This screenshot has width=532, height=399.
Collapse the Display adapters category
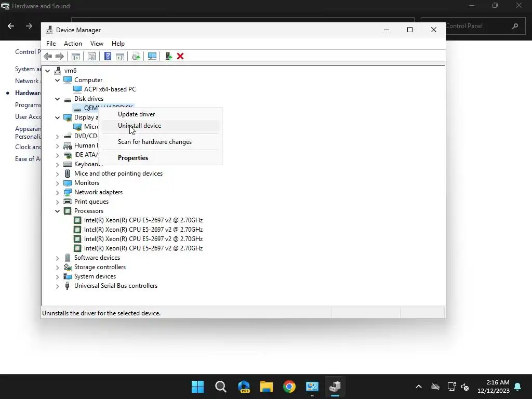(57, 117)
